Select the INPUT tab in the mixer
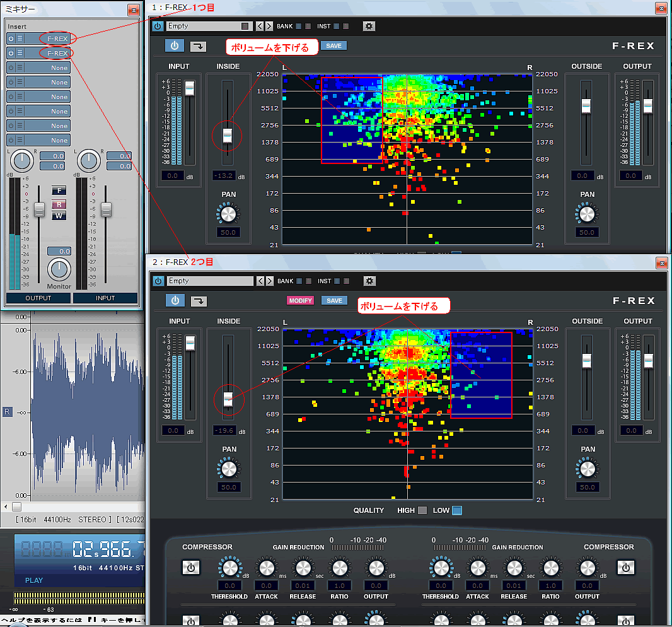 tap(105, 298)
